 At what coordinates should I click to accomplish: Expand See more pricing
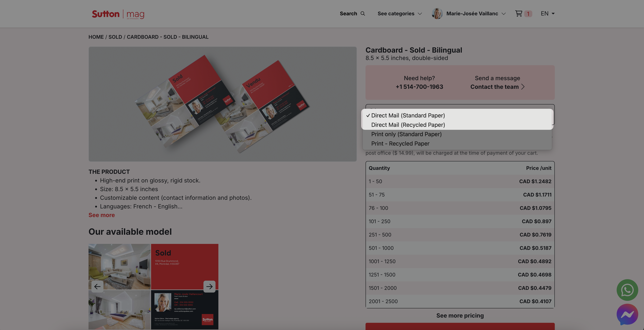coord(460,315)
